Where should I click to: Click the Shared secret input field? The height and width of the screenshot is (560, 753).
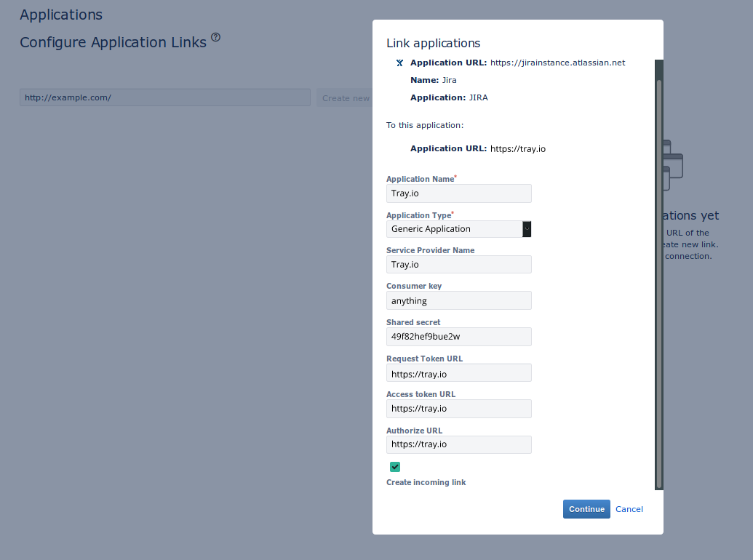click(458, 337)
